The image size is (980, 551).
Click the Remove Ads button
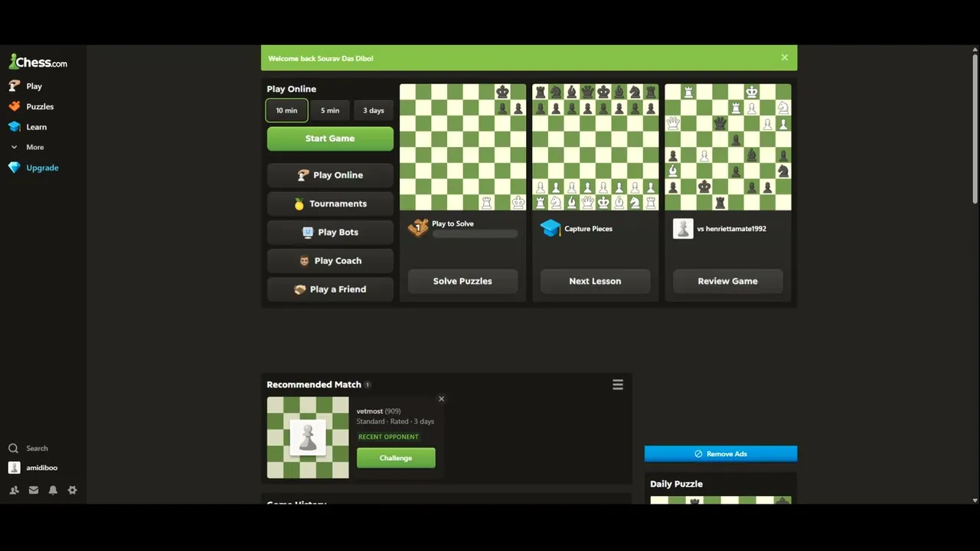point(720,454)
